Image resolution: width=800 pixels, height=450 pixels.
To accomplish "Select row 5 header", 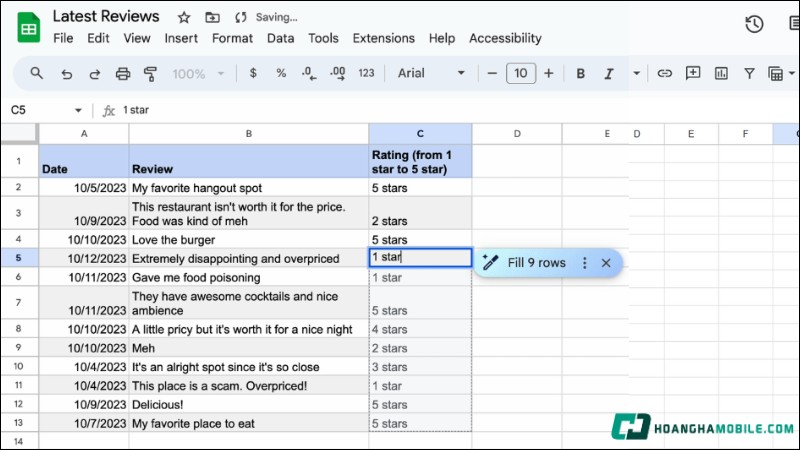I will tap(19, 258).
